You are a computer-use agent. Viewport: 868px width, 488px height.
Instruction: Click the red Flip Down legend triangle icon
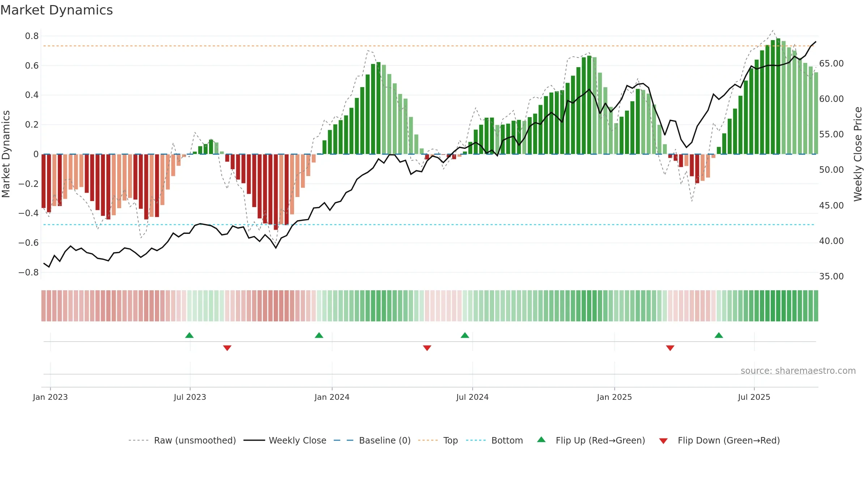663,441
